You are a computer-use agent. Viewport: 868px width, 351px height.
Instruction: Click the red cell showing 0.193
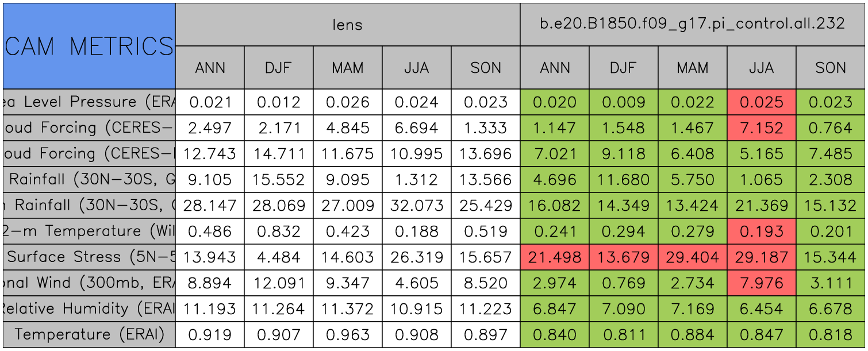761,231
